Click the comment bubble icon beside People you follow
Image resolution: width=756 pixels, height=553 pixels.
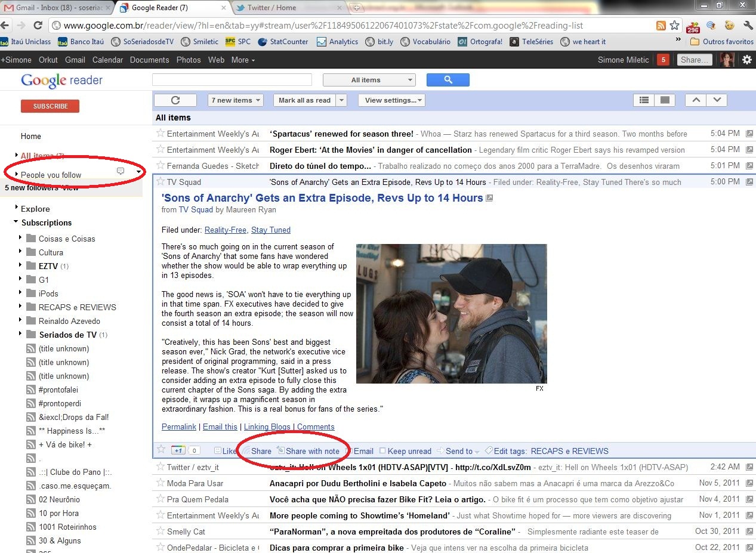[121, 171]
